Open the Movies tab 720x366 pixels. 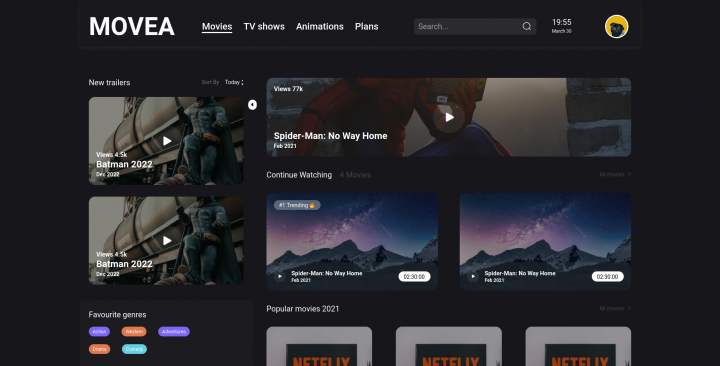coord(217,27)
